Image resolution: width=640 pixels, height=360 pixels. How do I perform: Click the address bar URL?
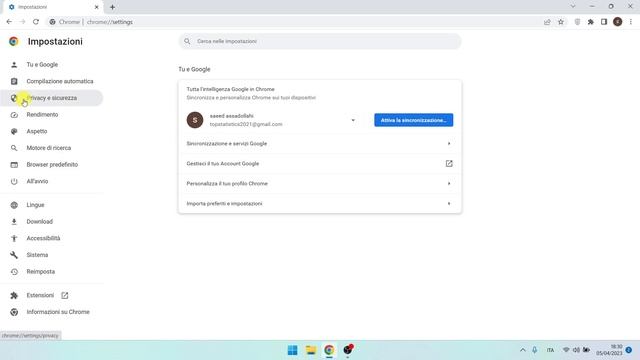110,22
